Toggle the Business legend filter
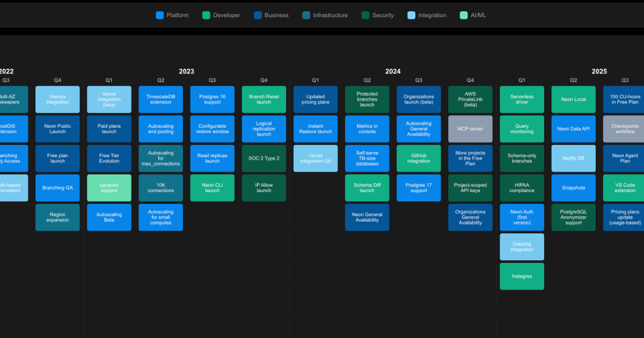This screenshot has width=644, height=338. (x=271, y=15)
